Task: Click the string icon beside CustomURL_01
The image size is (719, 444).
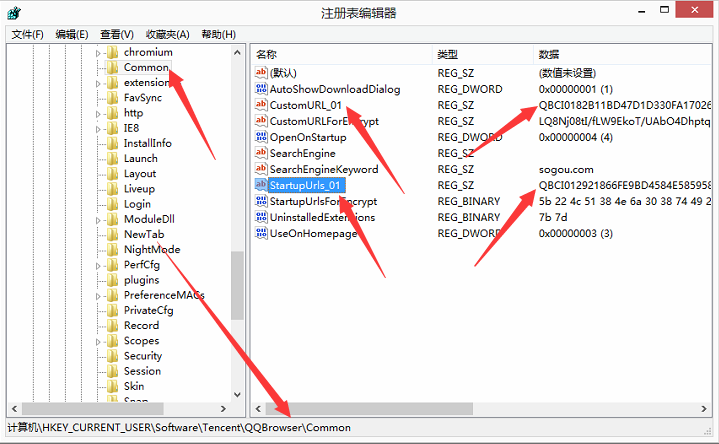Action: (x=261, y=105)
